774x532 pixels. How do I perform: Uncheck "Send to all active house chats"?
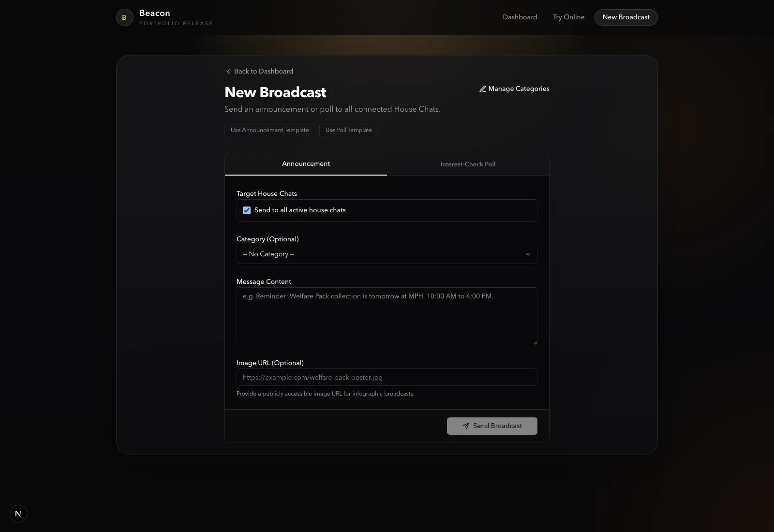pos(247,210)
